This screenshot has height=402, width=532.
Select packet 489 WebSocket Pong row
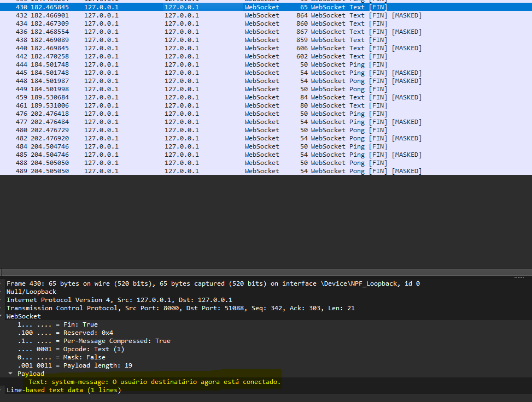click(x=219, y=171)
